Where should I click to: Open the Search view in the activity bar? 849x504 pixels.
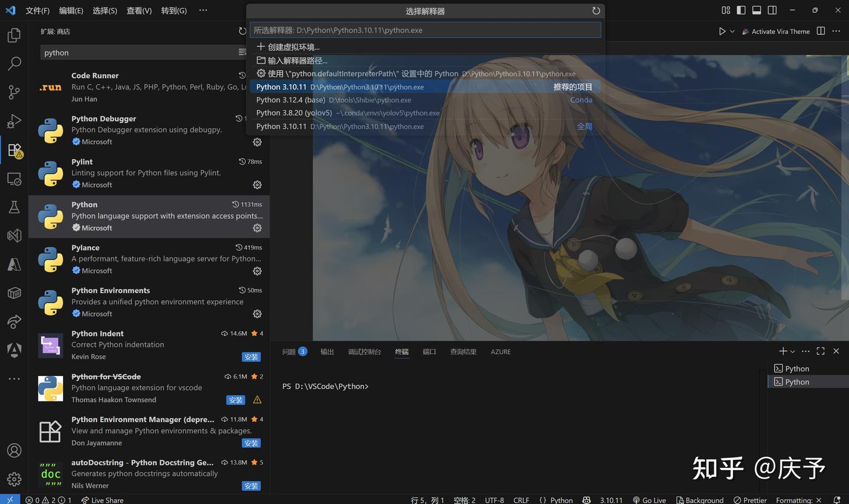[14, 63]
